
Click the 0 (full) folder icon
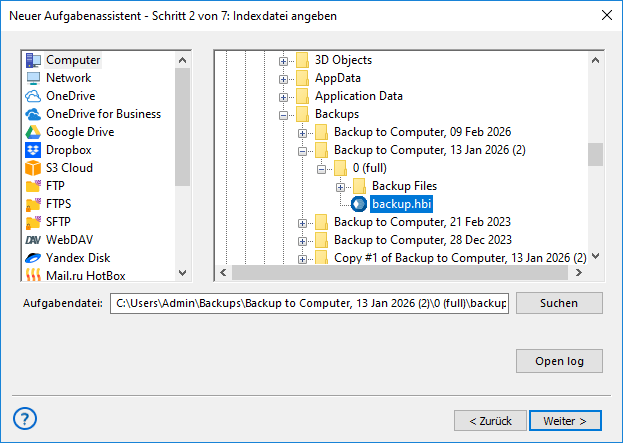(341, 168)
